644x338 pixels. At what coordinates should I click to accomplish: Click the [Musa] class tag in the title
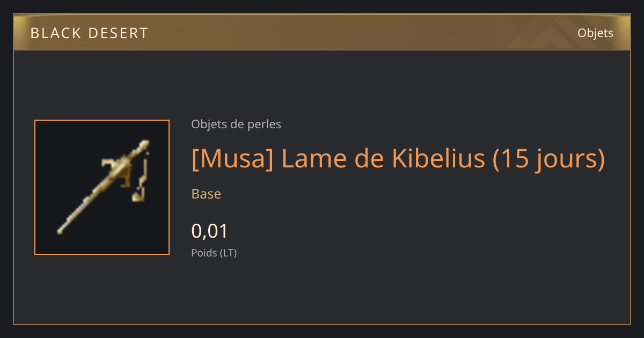click(x=232, y=158)
